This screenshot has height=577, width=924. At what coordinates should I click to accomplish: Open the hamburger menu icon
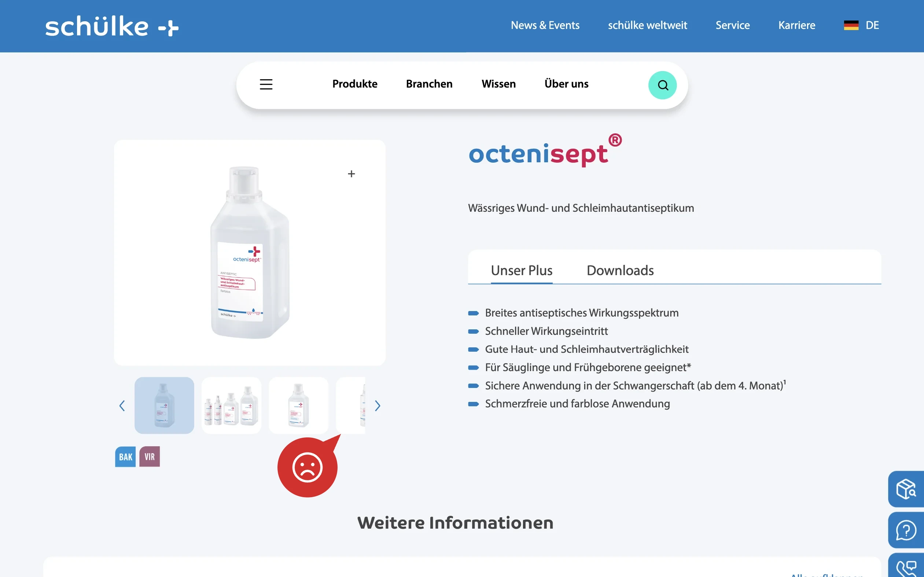click(x=266, y=84)
